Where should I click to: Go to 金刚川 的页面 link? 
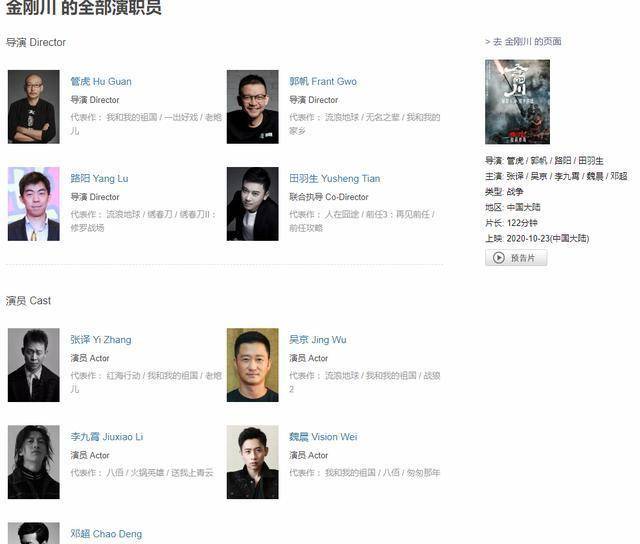click(523, 42)
